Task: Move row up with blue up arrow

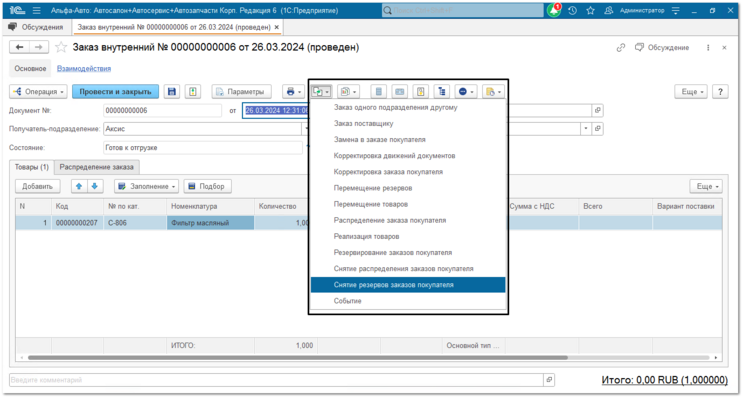Action: (79, 186)
